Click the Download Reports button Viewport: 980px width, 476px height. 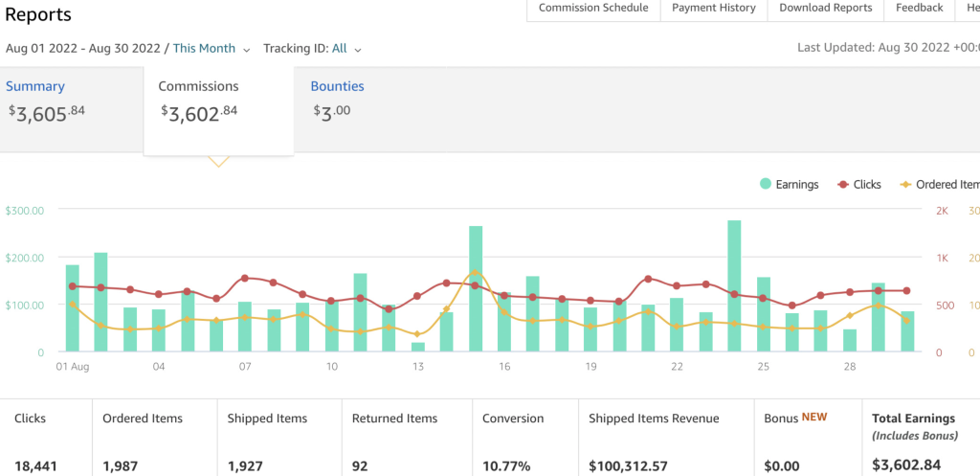(x=825, y=8)
